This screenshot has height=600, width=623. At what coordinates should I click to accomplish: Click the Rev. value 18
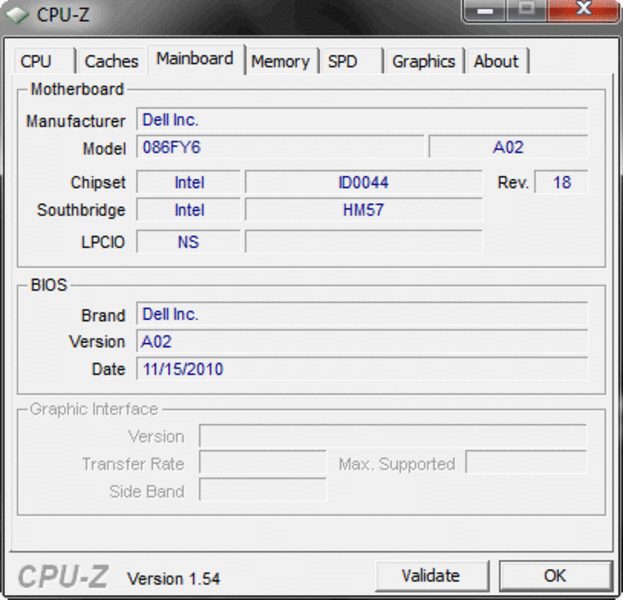pos(561,182)
